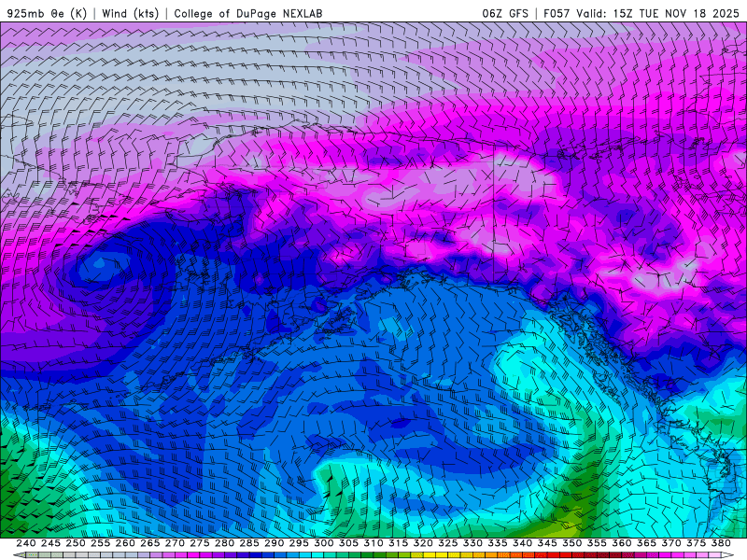Click the right arrow end of the colorbar
Viewport: 747px width, 560px height.
(x=727, y=555)
